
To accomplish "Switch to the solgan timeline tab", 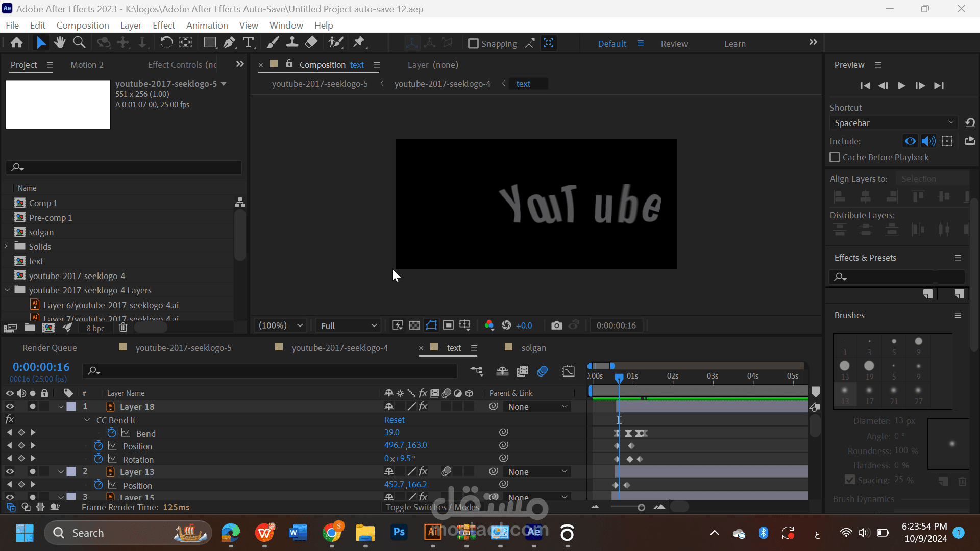I will pos(533,348).
